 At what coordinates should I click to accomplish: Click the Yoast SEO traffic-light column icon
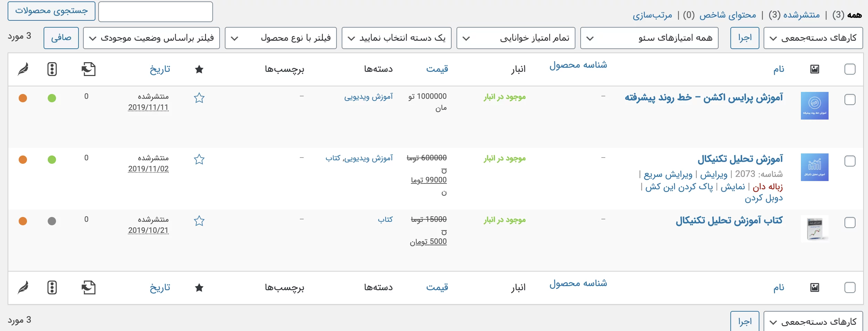click(52, 69)
